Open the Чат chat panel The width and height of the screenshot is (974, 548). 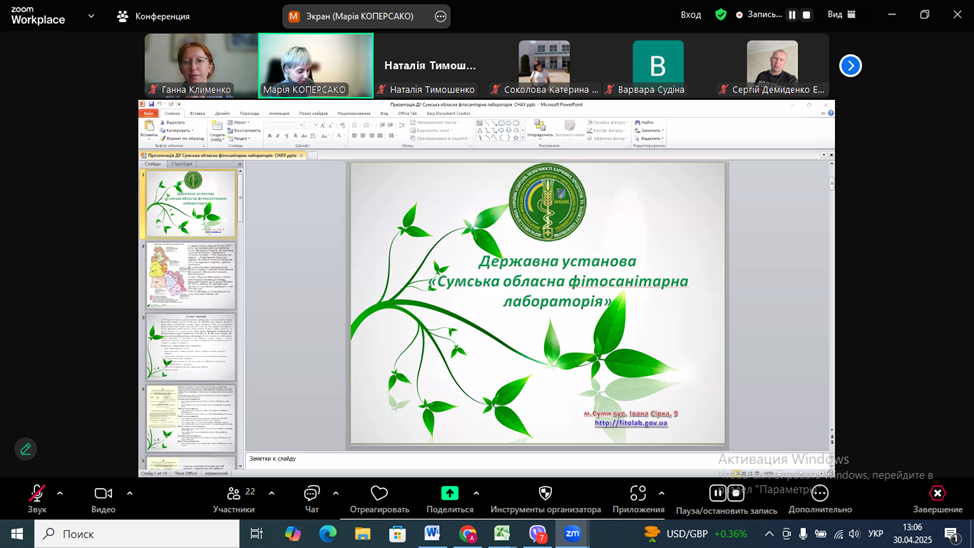click(311, 500)
